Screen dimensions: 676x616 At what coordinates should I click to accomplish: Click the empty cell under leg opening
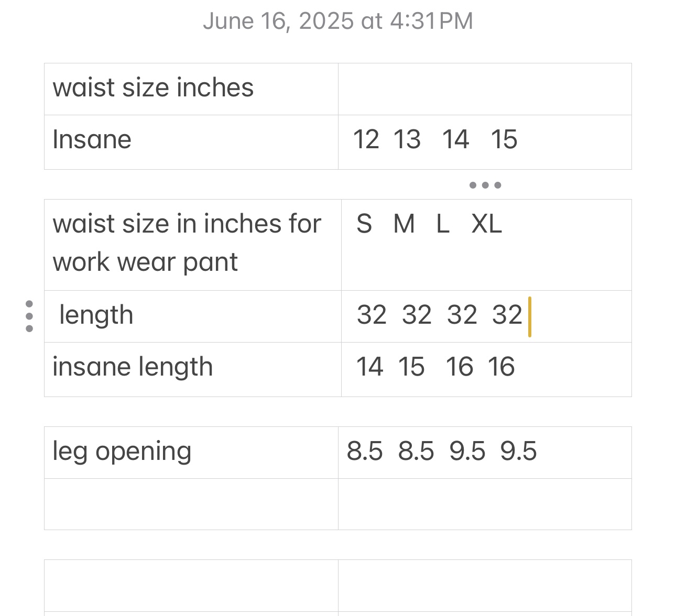(191, 504)
